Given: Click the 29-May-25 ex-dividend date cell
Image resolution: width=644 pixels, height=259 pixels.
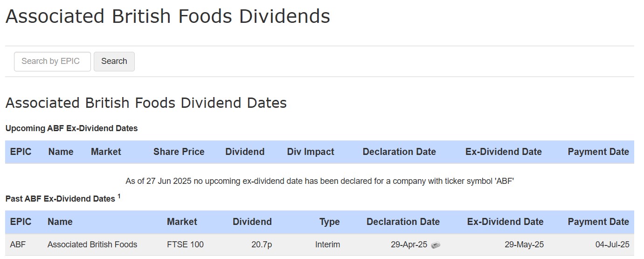Looking at the screenshot, I should click(x=524, y=245).
